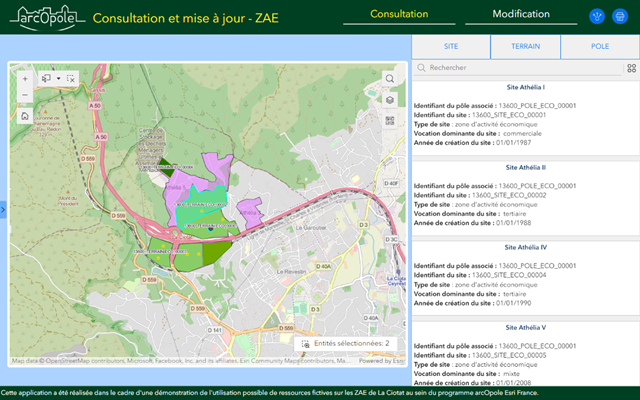Zoom in on the map

point(25,78)
